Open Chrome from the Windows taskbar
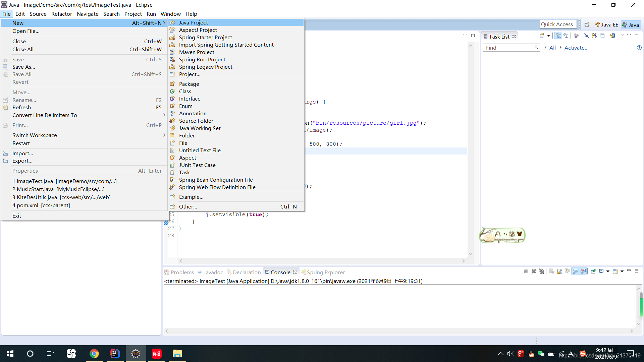The width and height of the screenshot is (644, 362). pyautogui.click(x=94, y=354)
